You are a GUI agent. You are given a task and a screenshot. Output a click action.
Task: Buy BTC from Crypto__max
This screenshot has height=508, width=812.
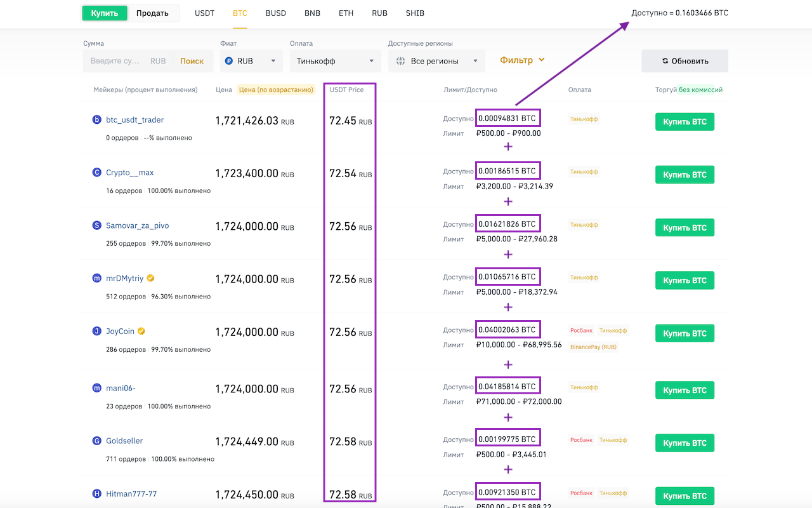(684, 175)
